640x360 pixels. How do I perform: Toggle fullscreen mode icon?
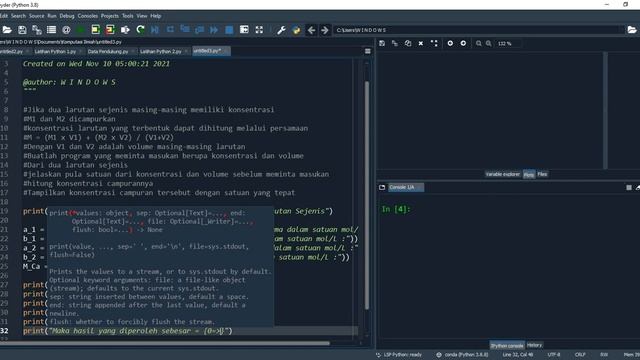click(x=259, y=30)
